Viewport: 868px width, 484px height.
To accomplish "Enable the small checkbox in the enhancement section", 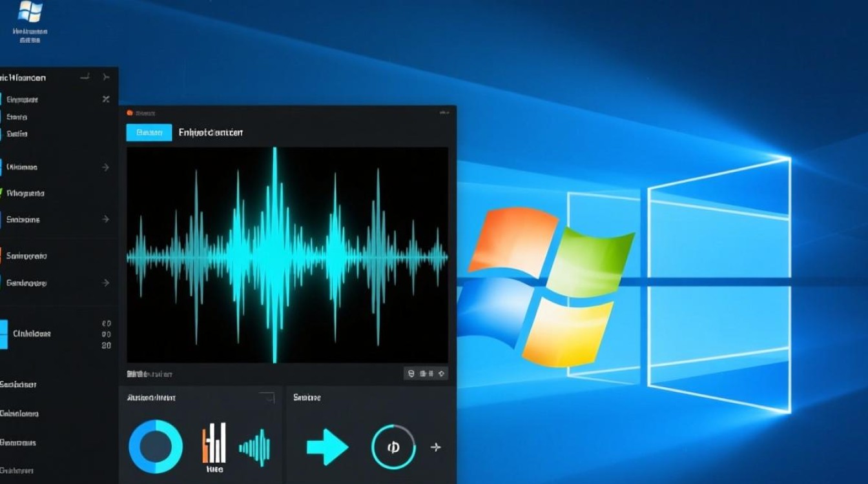I will (265, 397).
